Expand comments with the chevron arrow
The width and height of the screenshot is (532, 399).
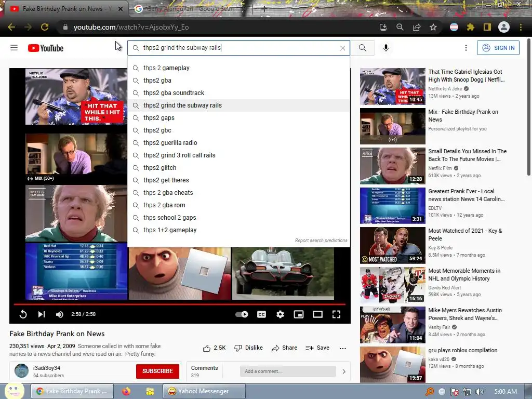pos(344,371)
